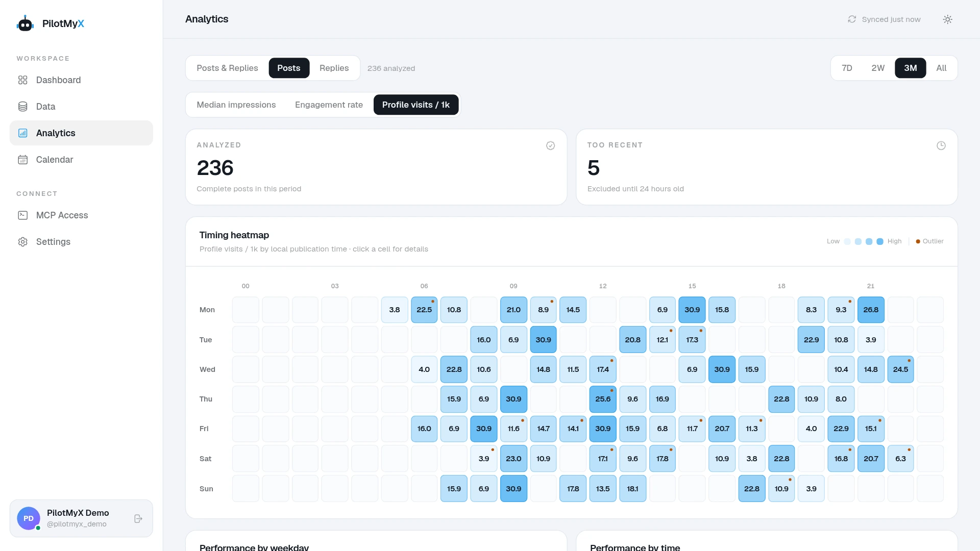Open MCP Access in the sidebar
980x551 pixels.
coord(81,215)
